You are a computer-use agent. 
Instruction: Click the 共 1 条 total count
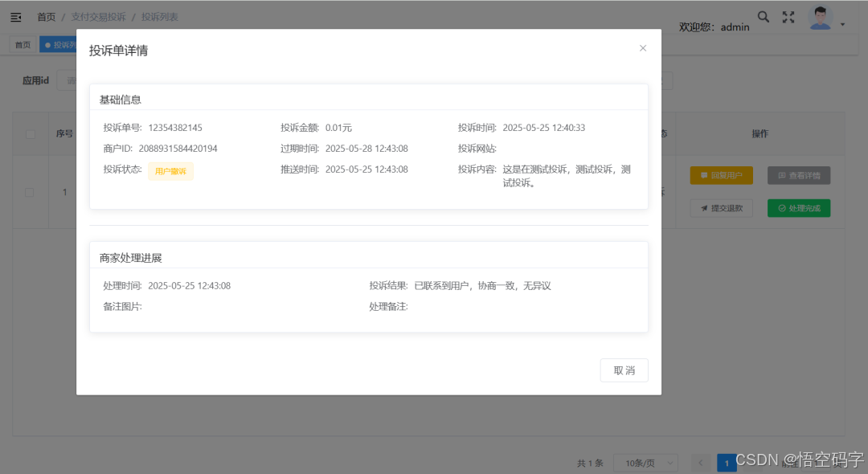coord(590,463)
